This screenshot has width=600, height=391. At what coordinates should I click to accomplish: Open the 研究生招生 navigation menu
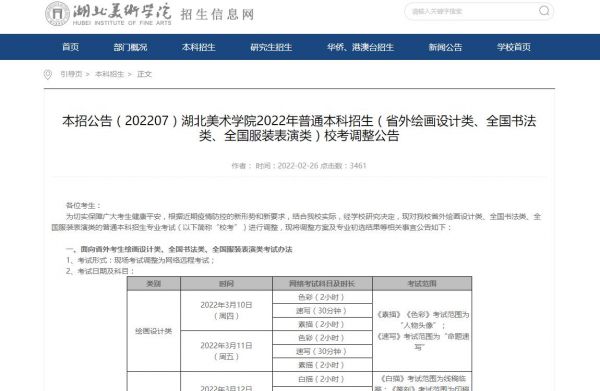(x=271, y=47)
